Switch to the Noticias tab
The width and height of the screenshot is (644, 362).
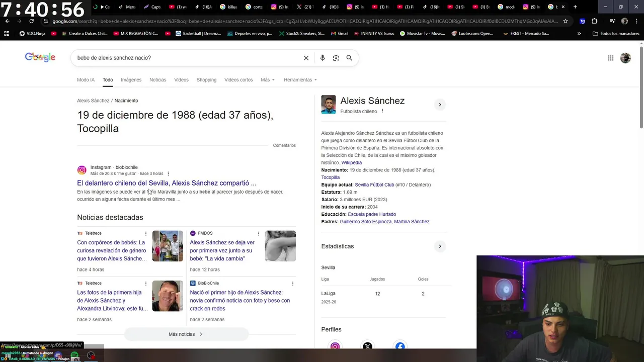(157, 80)
